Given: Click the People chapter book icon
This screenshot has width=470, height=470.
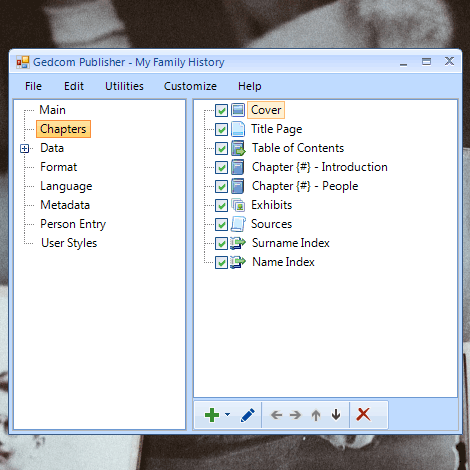Looking at the screenshot, I should pos(238,186).
